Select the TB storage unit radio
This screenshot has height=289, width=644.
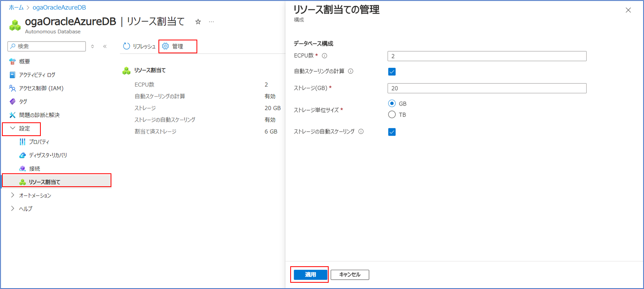coord(392,115)
